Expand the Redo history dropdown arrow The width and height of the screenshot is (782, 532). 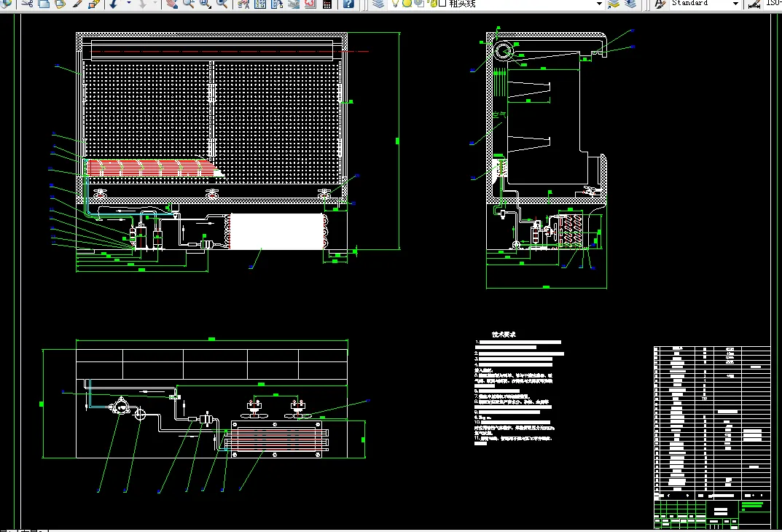155,2
